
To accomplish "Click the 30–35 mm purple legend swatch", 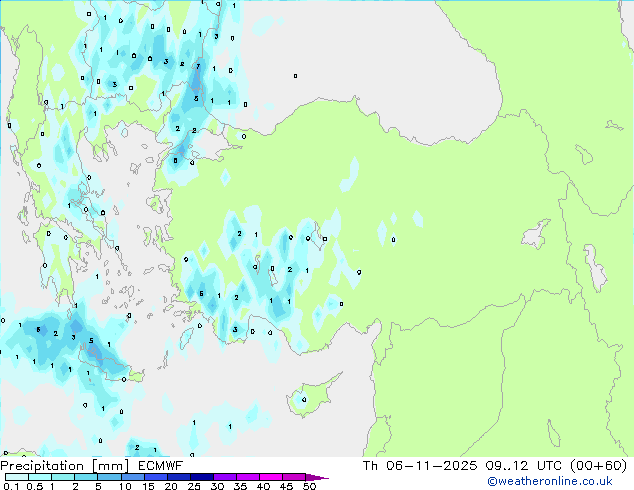I will click(x=225, y=477).
